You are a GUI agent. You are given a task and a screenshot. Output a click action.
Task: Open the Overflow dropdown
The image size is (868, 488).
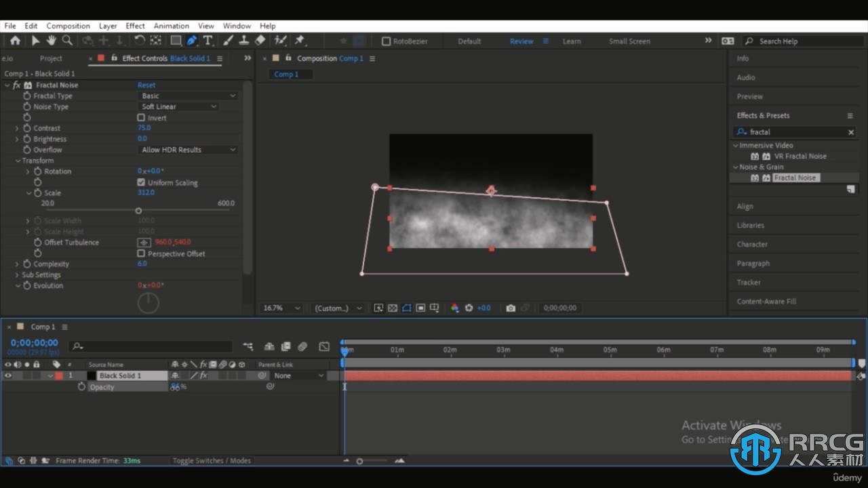click(188, 150)
